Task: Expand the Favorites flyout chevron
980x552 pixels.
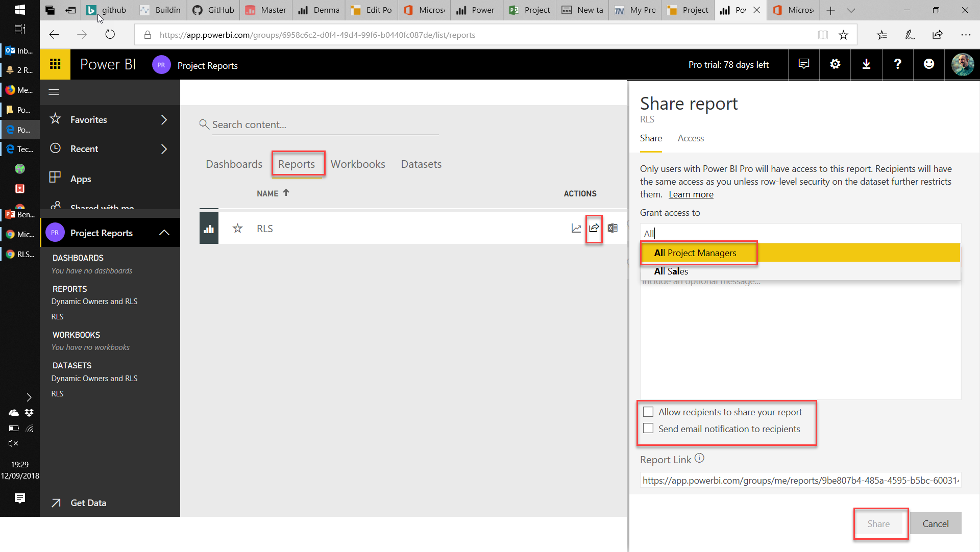Action: coord(164,120)
